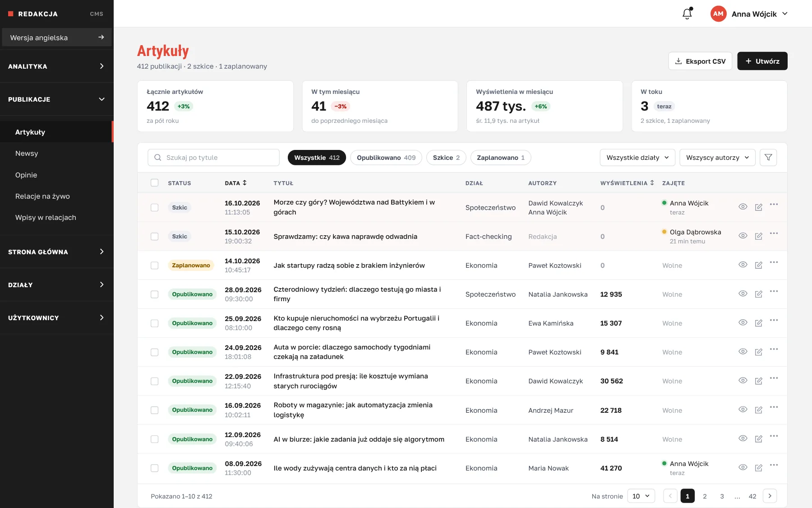Show the 'Opublikowano 409' filter tab
812x508 pixels.
coord(386,158)
